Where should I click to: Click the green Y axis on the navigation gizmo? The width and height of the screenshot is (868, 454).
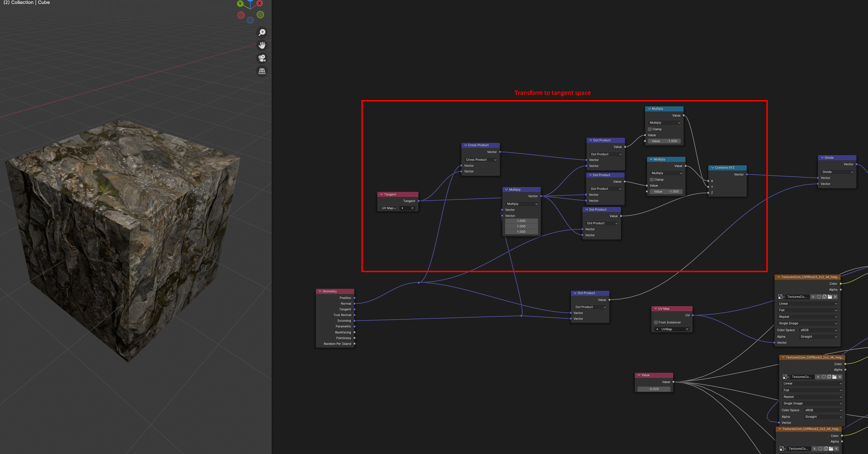coord(240,3)
